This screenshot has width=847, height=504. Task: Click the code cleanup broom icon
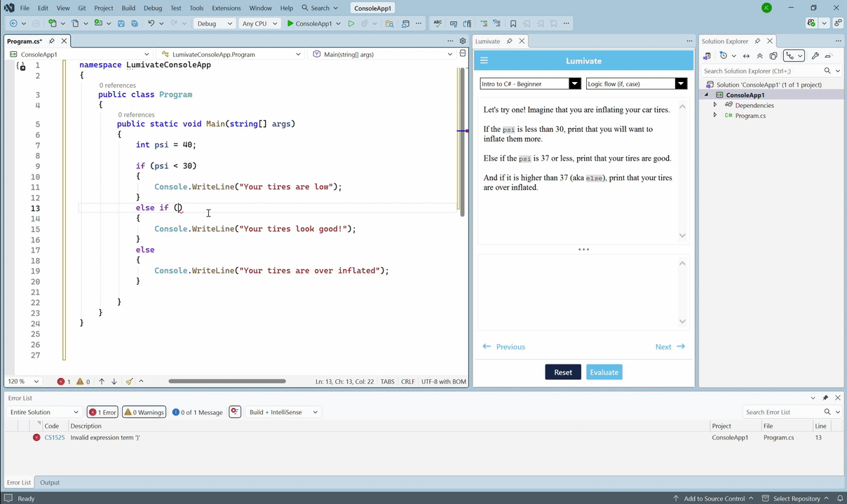point(130,381)
